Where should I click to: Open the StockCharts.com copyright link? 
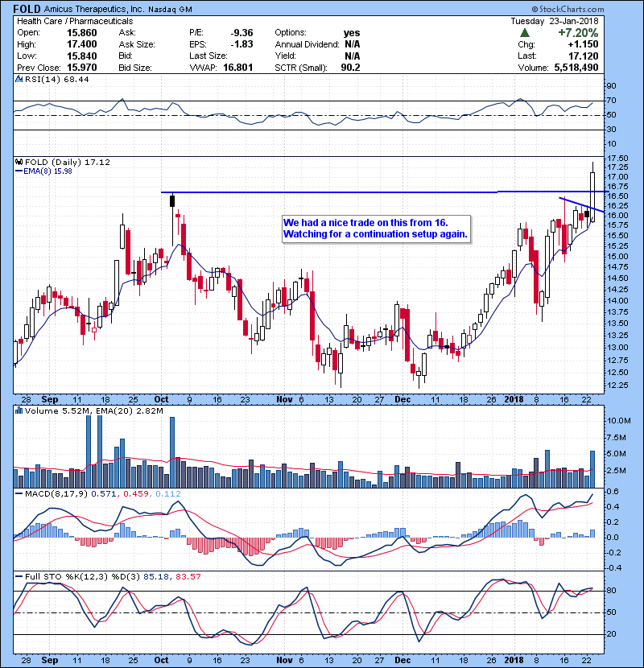pos(568,9)
